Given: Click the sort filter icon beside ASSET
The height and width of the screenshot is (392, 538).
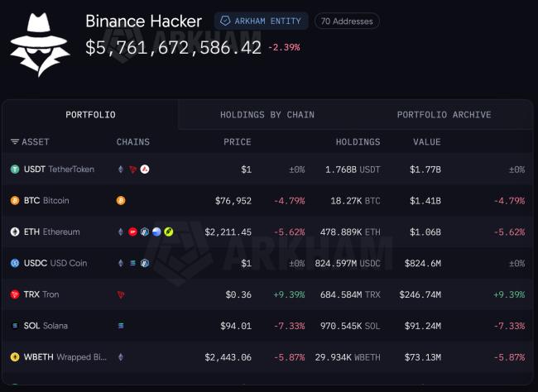Looking at the screenshot, I should point(14,141).
